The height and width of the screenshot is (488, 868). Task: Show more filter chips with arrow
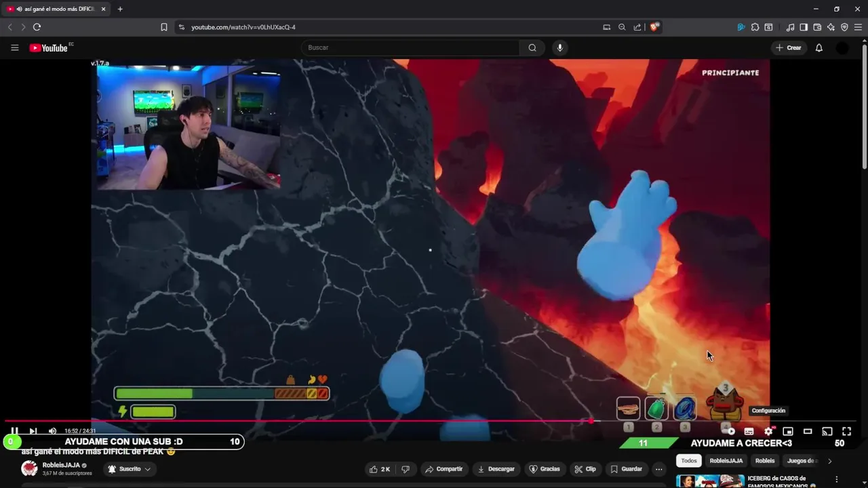(x=829, y=461)
